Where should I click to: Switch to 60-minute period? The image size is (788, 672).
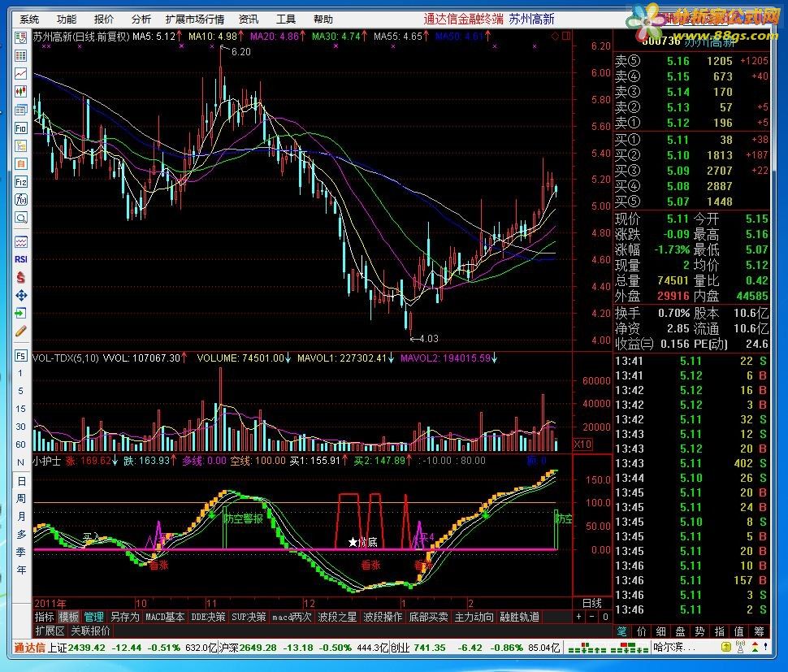20,444
